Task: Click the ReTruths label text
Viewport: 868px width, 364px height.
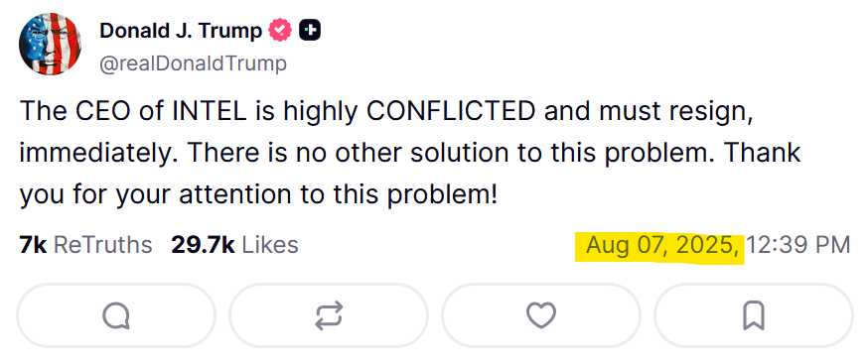Action: [x=103, y=245]
